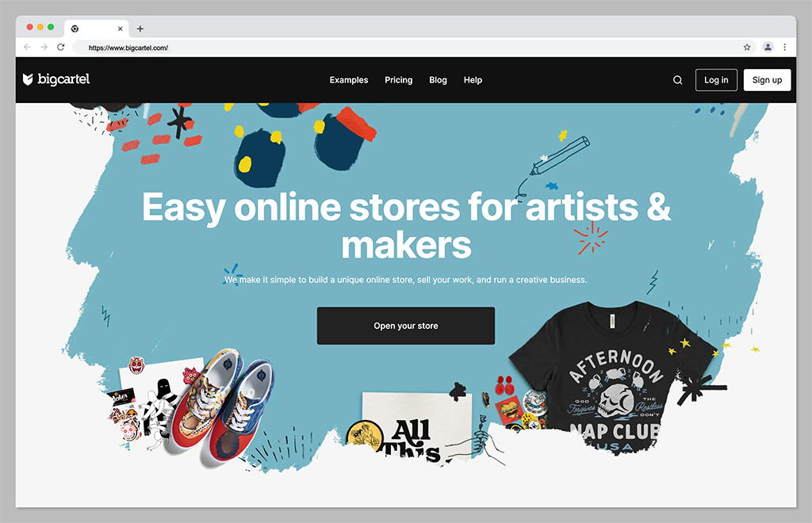812x523 pixels.
Task: Close the current browser tab
Action: [121, 29]
